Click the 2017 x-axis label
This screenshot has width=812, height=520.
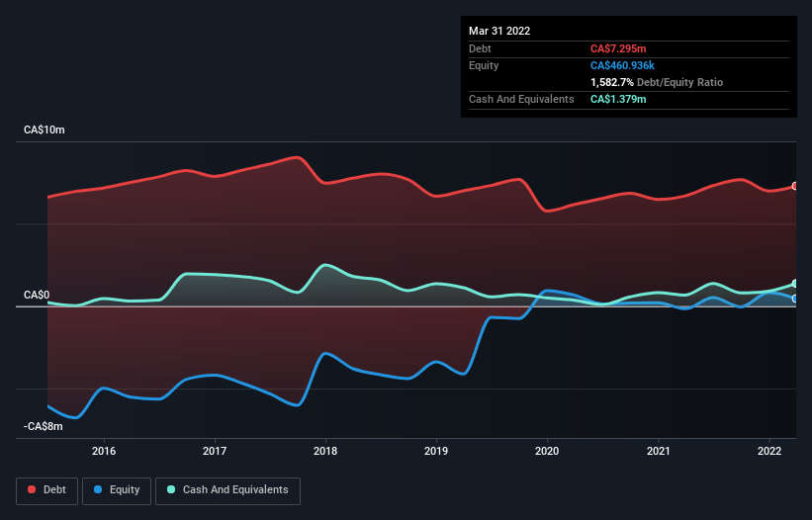pyautogui.click(x=215, y=451)
